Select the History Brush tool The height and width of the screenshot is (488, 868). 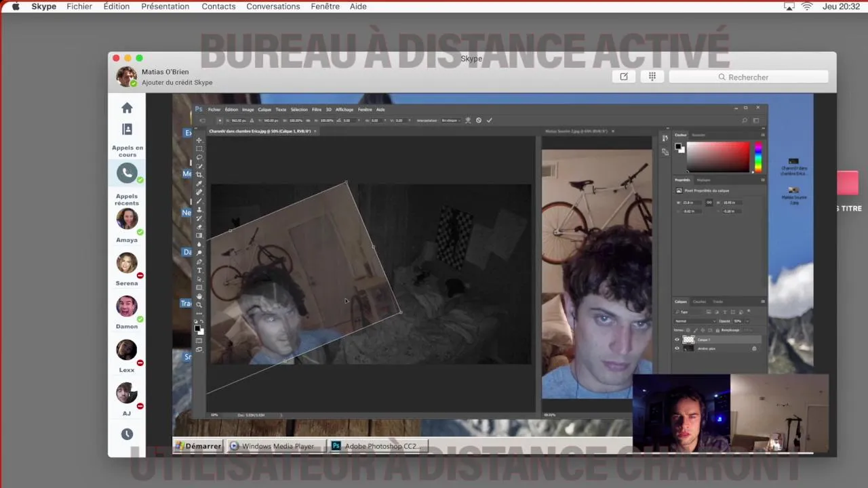click(x=199, y=218)
